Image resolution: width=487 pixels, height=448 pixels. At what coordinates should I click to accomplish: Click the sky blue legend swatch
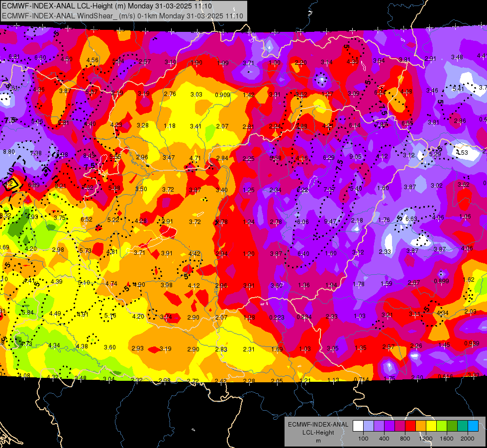click(473, 426)
